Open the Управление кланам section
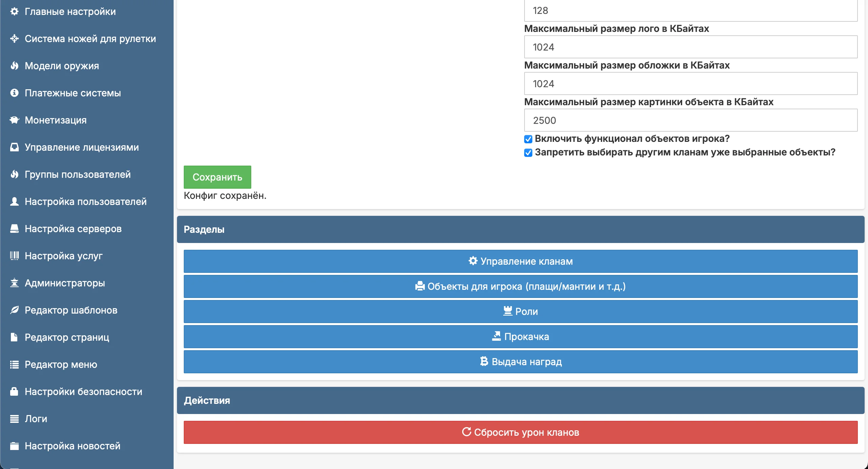 521,261
